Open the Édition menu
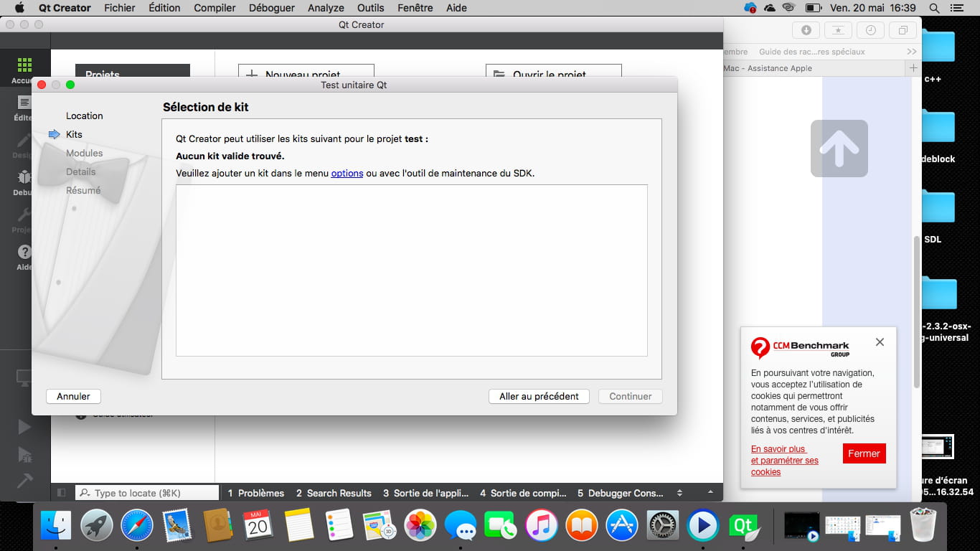This screenshot has height=551, width=980. pos(164,8)
